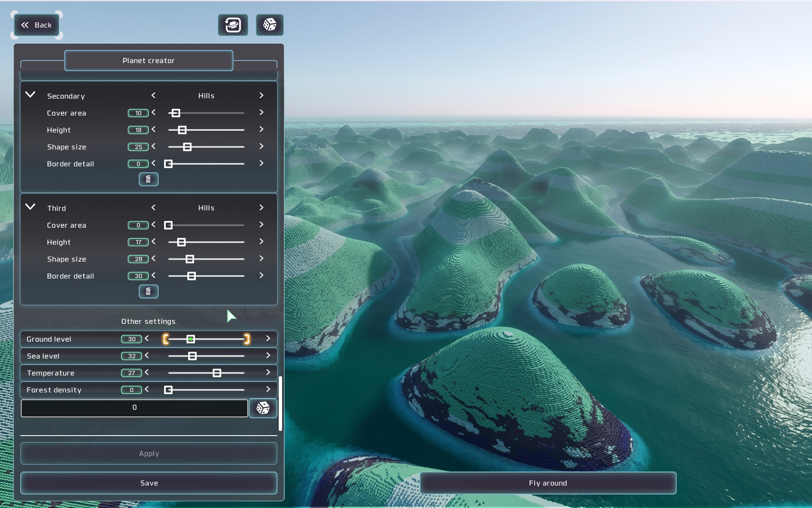812x508 pixels.
Task: Increase Ground level value
Action: (268, 339)
